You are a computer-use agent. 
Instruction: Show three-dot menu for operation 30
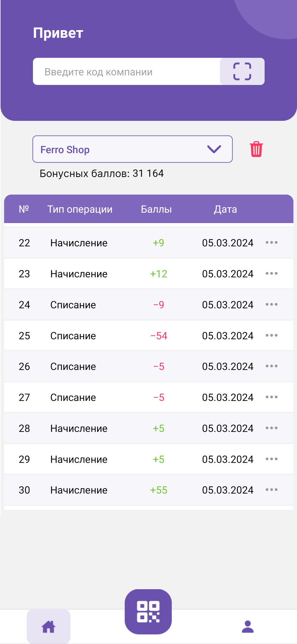point(271,490)
